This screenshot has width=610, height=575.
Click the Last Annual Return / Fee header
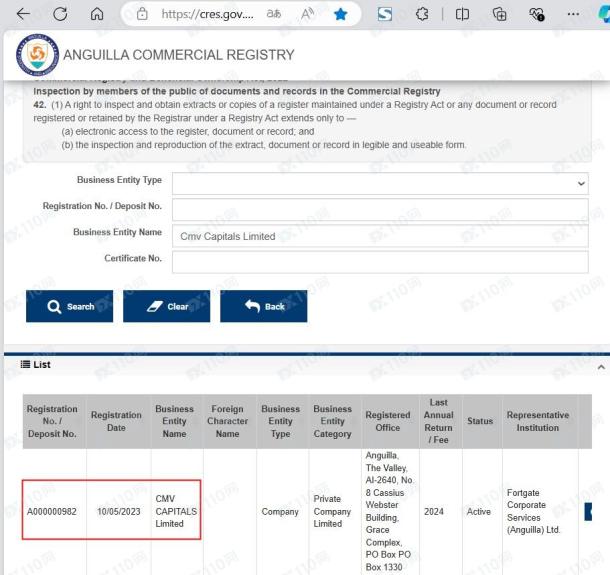coord(439,421)
